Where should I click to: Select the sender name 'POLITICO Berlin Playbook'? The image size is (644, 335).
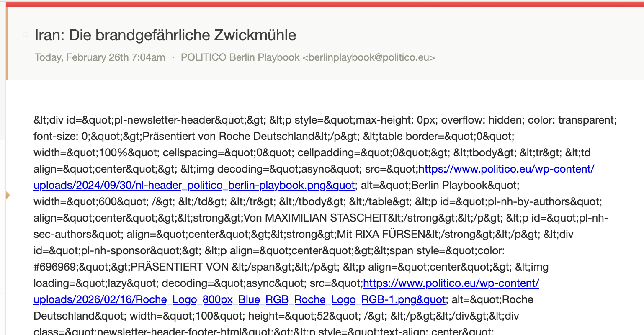[240, 57]
